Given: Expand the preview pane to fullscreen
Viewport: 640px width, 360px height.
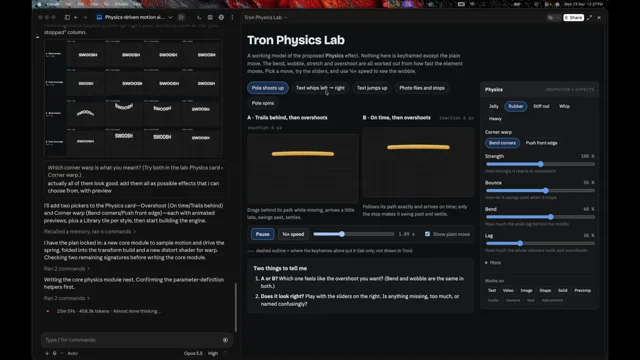Looking at the screenshot, I should click(589, 18).
